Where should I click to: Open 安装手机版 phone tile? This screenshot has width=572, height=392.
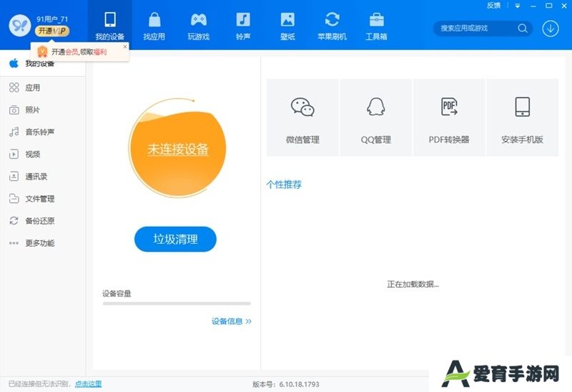(523, 118)
